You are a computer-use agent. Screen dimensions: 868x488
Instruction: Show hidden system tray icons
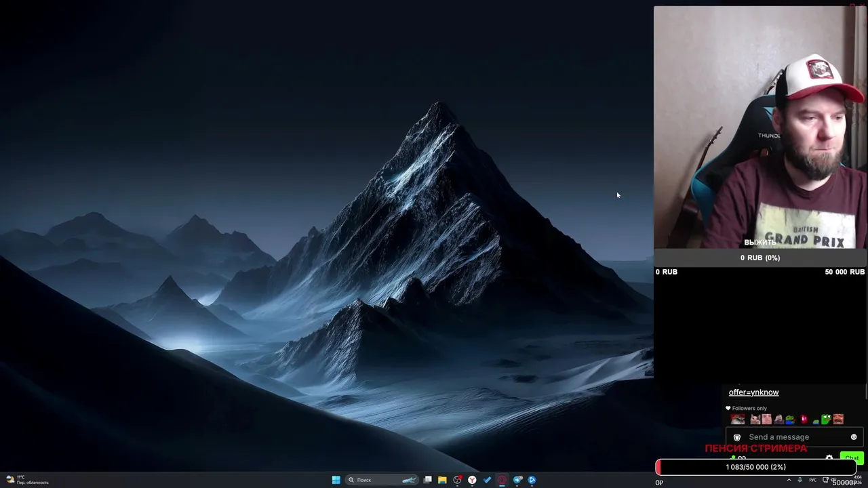point(789,480)
